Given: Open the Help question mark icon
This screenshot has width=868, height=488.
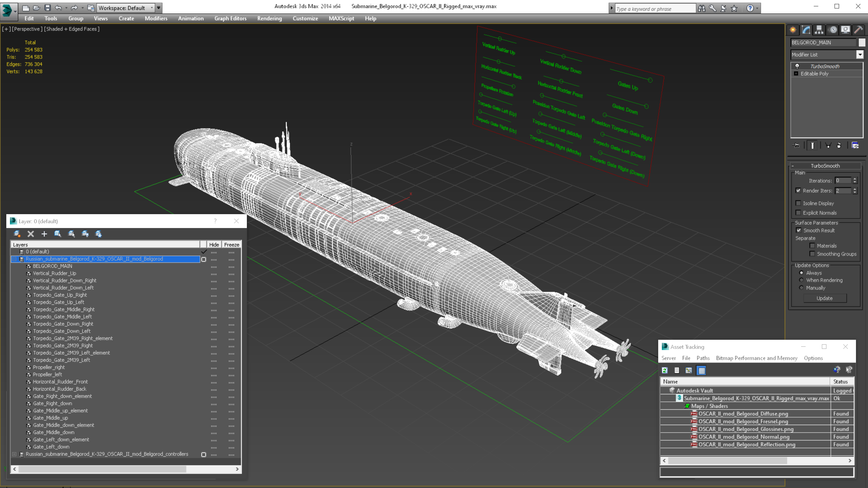Looking at the screenshot, I should [750, 8].
